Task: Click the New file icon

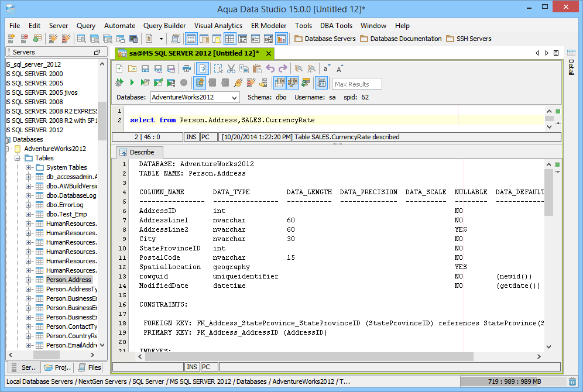Action: (x=119, y=68)
